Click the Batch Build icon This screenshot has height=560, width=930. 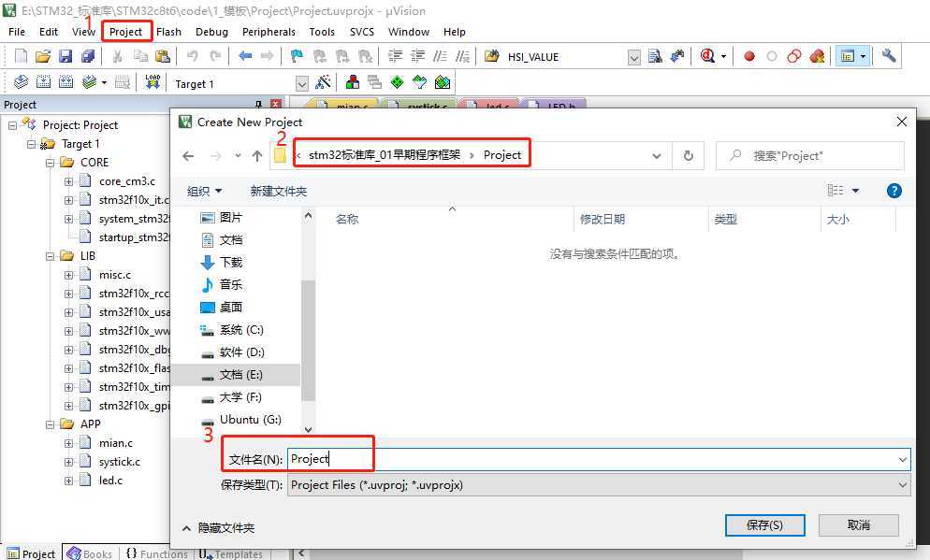[89, 82]
